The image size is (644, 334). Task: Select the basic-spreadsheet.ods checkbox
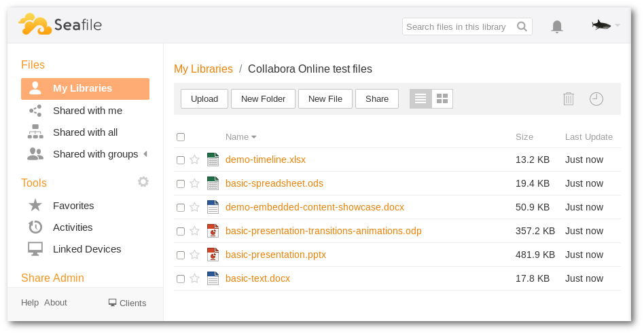(181, 184)
